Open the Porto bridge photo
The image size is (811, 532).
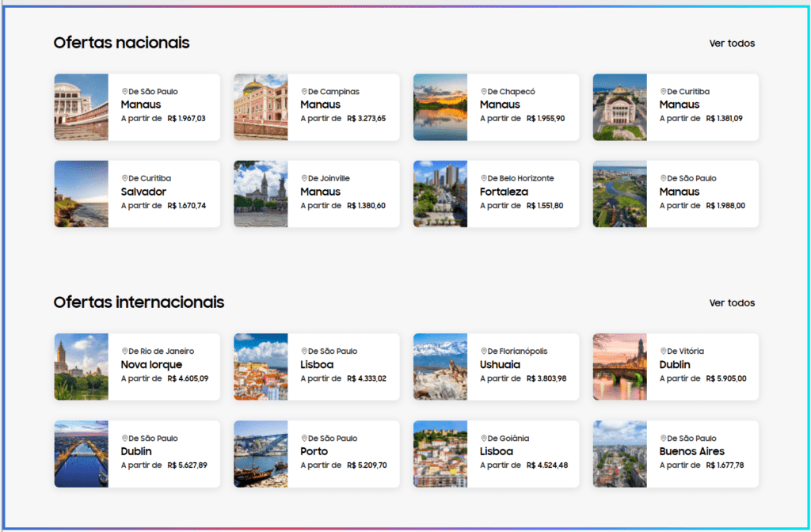click(x=261, y=454)
